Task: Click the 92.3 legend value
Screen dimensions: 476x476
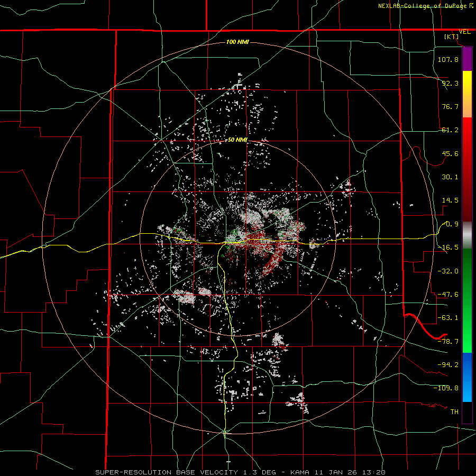Action: point(450,83)
